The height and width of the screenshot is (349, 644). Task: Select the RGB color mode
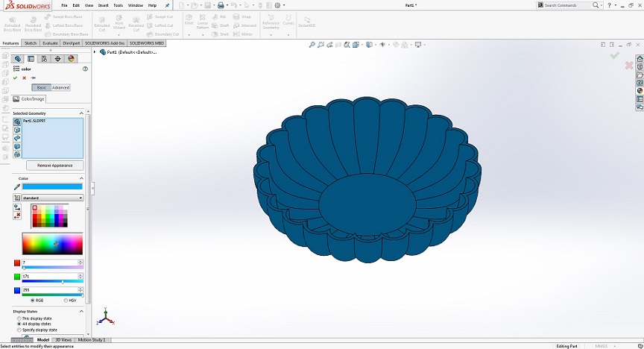[33, 301]
